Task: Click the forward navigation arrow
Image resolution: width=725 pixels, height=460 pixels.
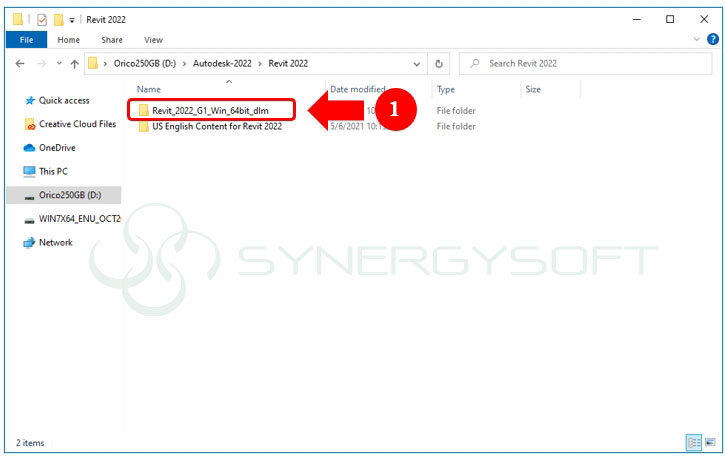Action: 42,64
